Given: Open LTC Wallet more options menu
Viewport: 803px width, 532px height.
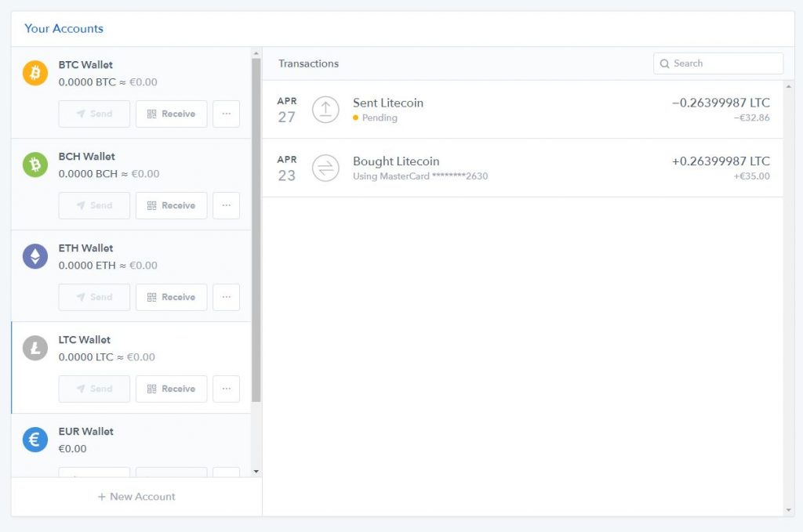Looking at the screenshot, I should [x=227, y=389].
